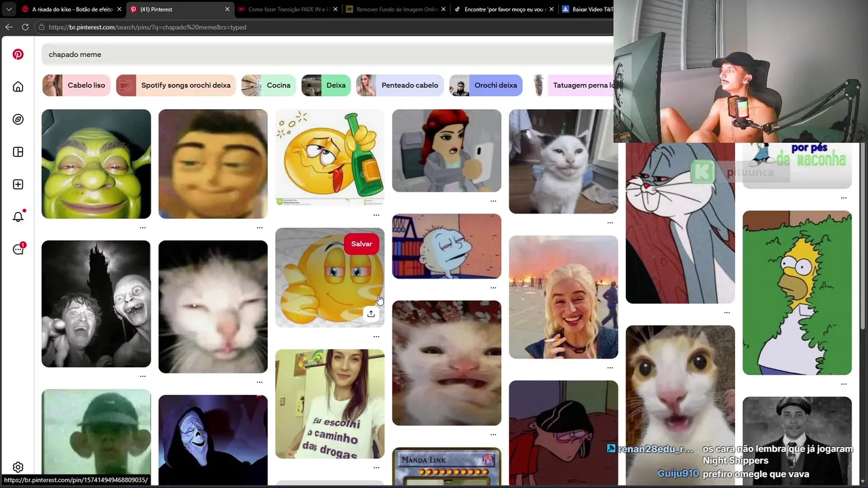Viewport: 868px width, 488px height.
Task: Open the squinting white cat close-up pin
Action: point(213,306)
